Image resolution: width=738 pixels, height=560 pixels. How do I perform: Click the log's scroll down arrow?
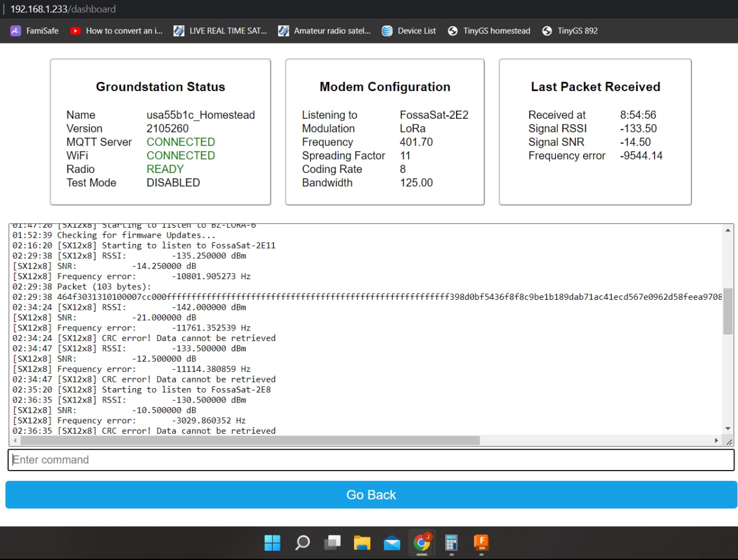tap(728, 429)
